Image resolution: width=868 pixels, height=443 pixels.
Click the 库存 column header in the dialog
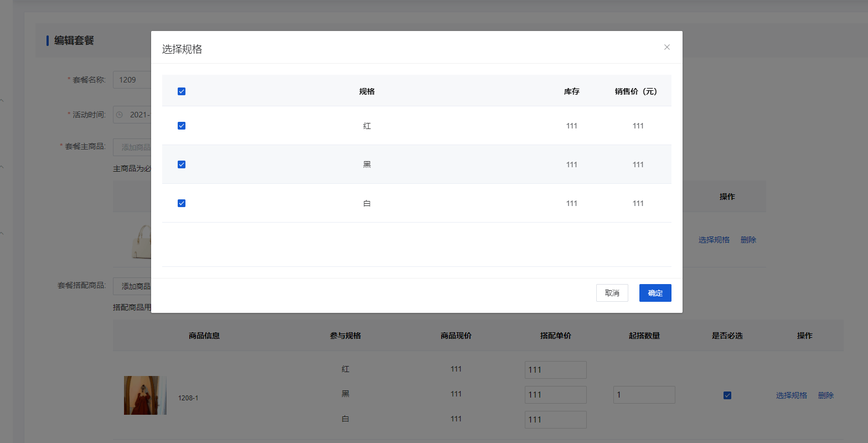572,91
